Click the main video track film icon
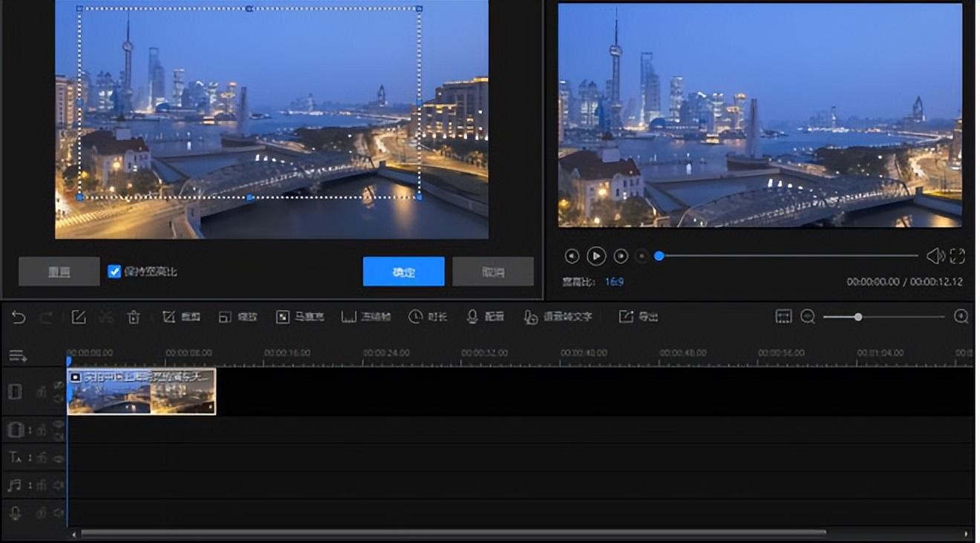Screen dimensions: 980x543 (x=15, y=392)
